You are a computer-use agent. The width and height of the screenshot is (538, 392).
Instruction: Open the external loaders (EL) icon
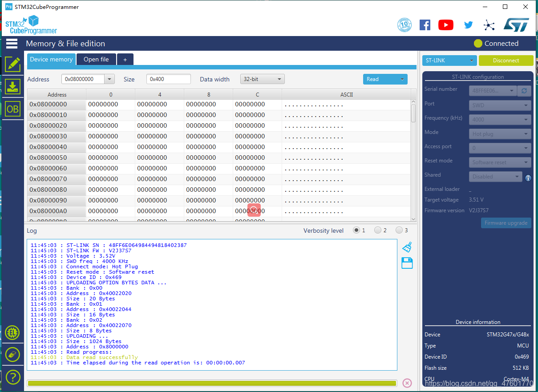point(12,332)
